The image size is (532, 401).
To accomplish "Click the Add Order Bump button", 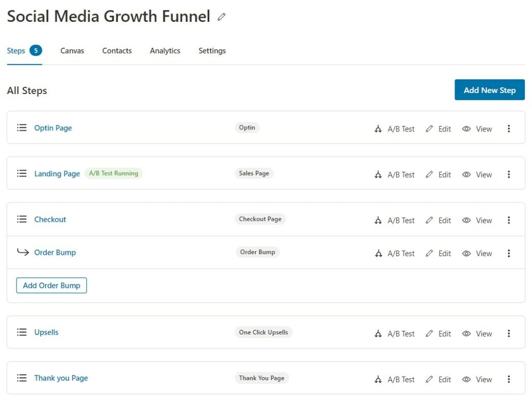I will [x=51, y=285].
